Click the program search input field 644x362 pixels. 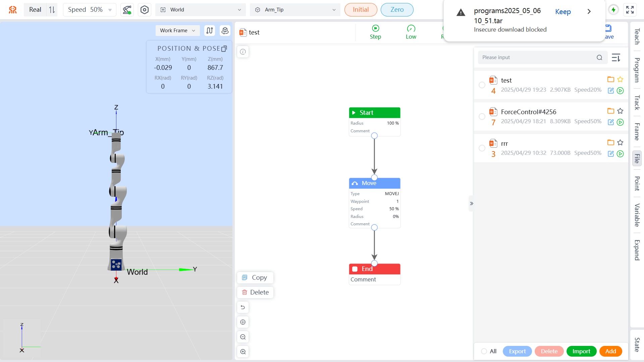coord(537,57)
